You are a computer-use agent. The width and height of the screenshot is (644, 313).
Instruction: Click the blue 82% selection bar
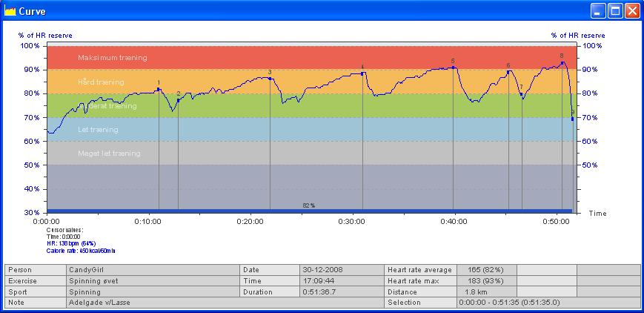pos(310,211)
